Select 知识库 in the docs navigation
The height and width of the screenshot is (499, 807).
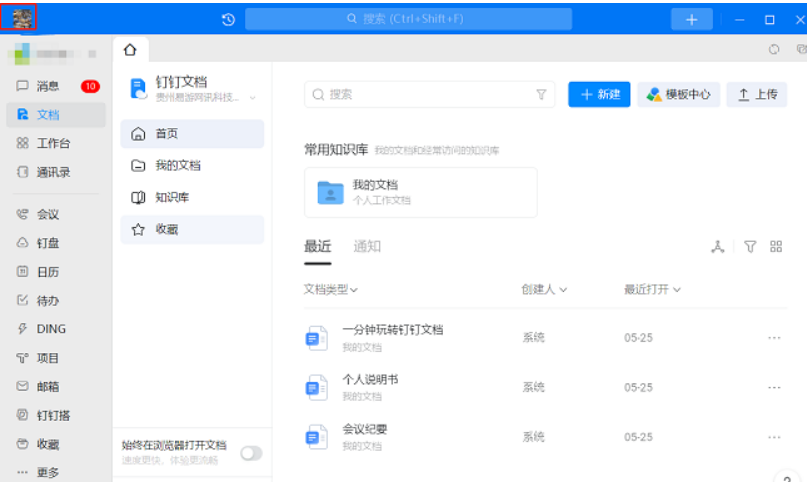click(192, 197)
